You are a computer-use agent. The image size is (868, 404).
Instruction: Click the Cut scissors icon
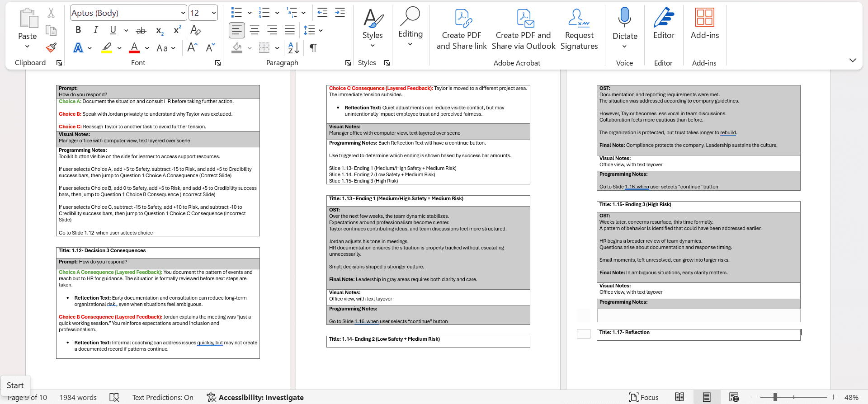point(51,13)
